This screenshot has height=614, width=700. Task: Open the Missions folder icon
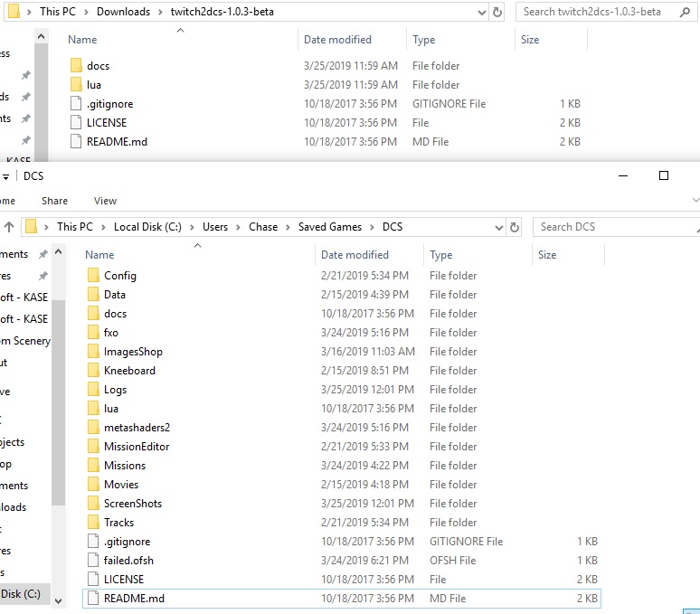point(93,466)
